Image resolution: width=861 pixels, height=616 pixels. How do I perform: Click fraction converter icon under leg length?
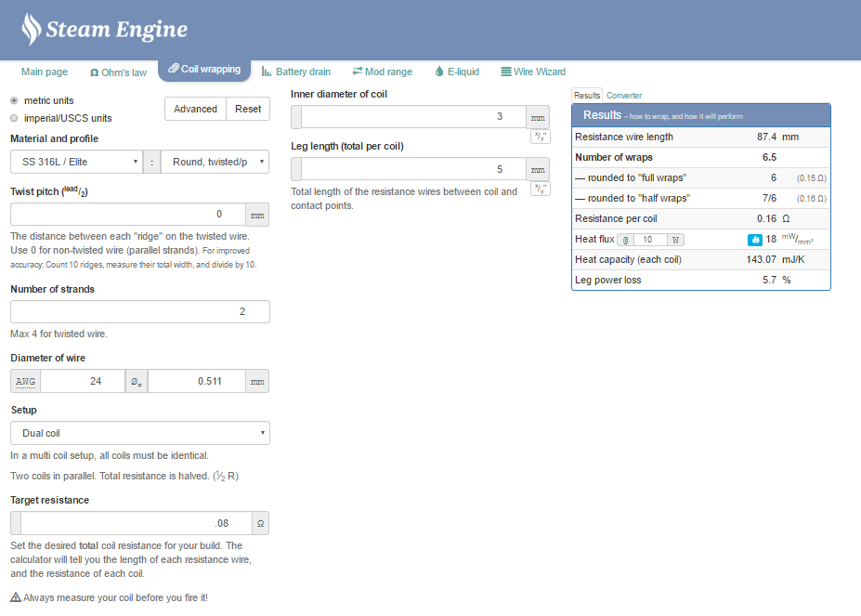coord(540,189)
